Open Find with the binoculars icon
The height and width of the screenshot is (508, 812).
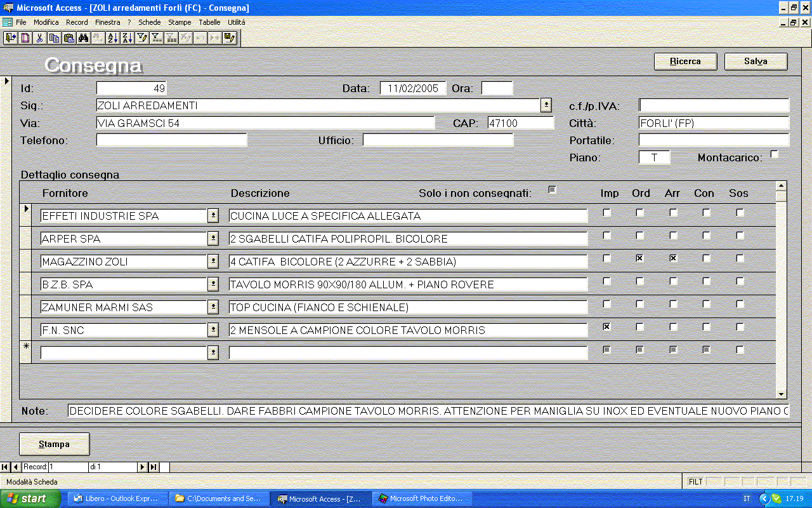click(83, 38)
